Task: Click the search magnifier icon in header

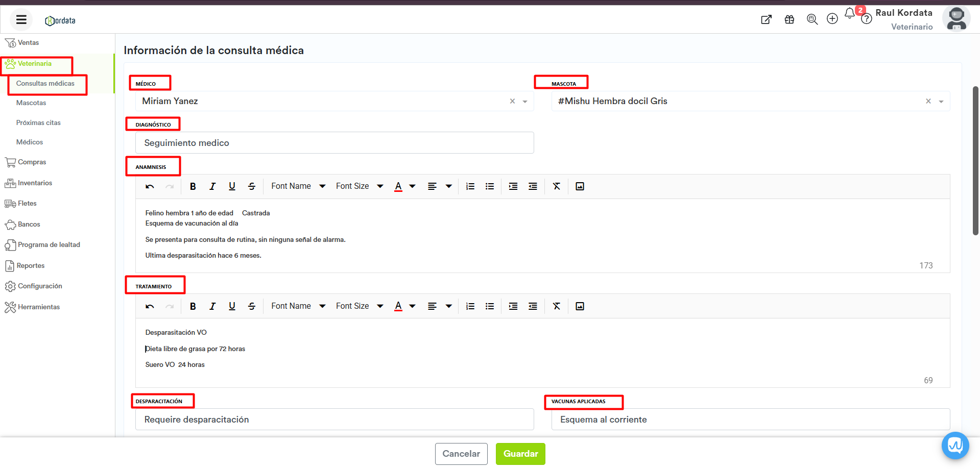Action: (812, 19)
